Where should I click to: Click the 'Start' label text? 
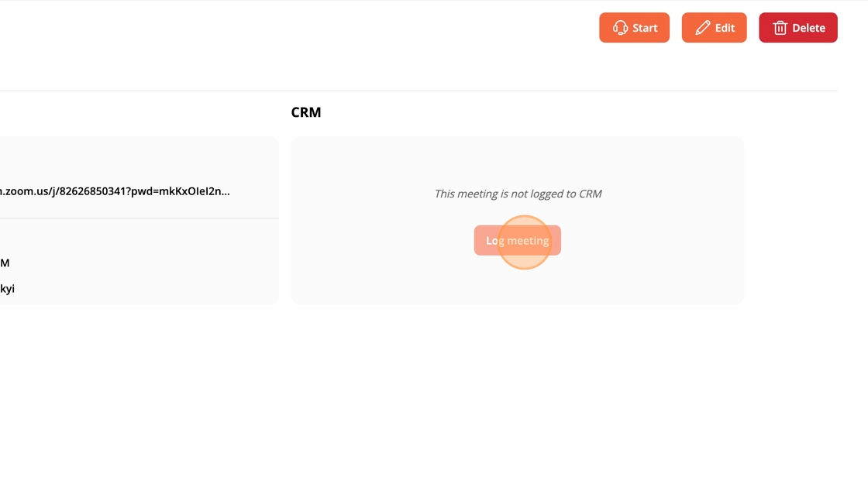(x=645, y=28)
